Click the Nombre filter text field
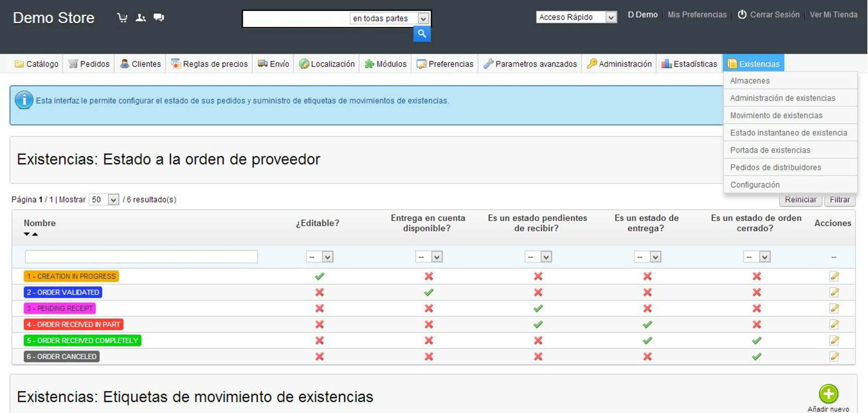Image resolution: width=868 pixels, height=413 pixels. pyautogui.click(x=141, y=257)
